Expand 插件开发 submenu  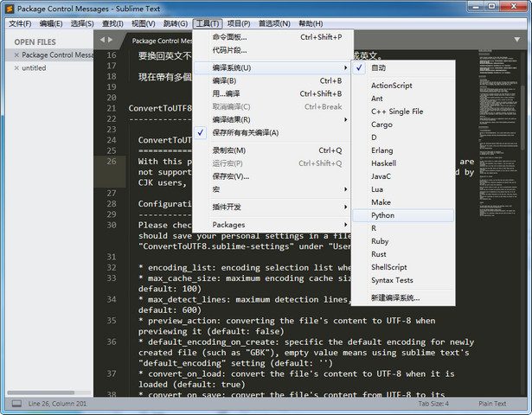272,207
